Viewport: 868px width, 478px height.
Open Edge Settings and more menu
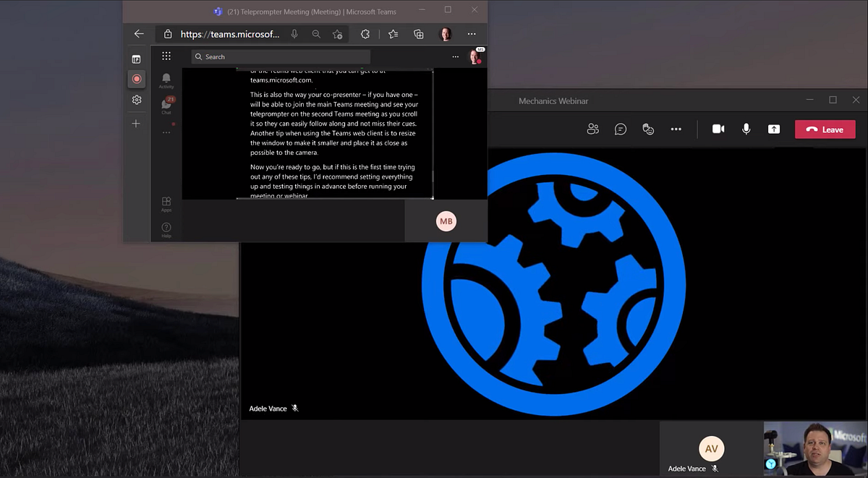(471, 33)
